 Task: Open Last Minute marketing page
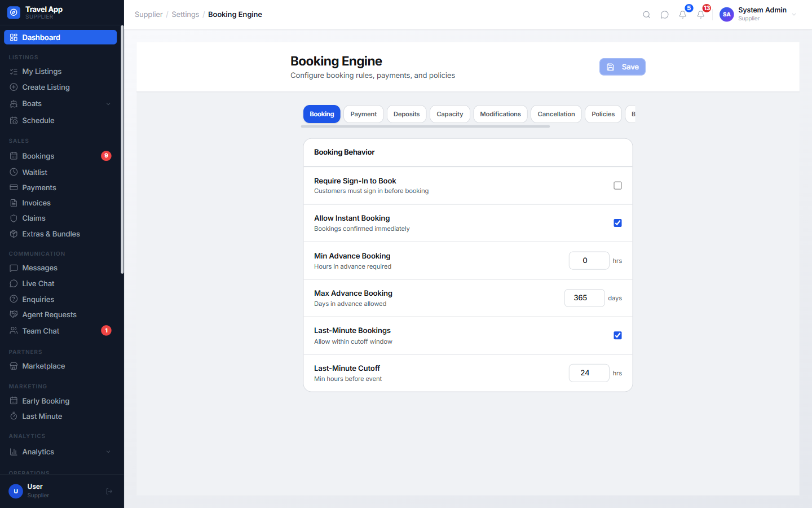(60, 417)
